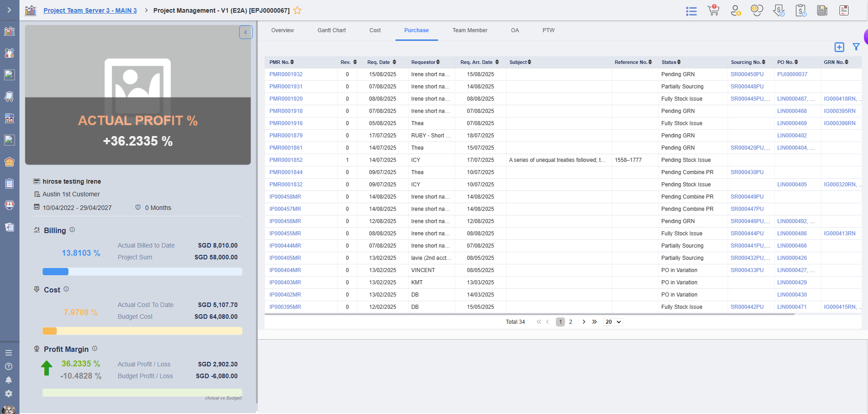Open the person with dollar coin icon
868x414 pixels.
point(735,10)
